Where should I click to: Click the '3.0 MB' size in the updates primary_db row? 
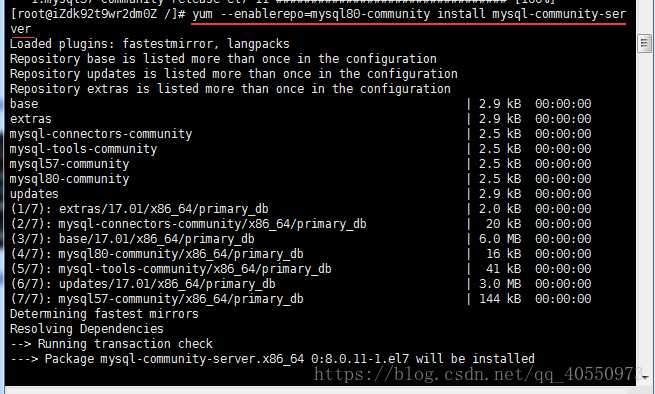click(x=500, y=284)
